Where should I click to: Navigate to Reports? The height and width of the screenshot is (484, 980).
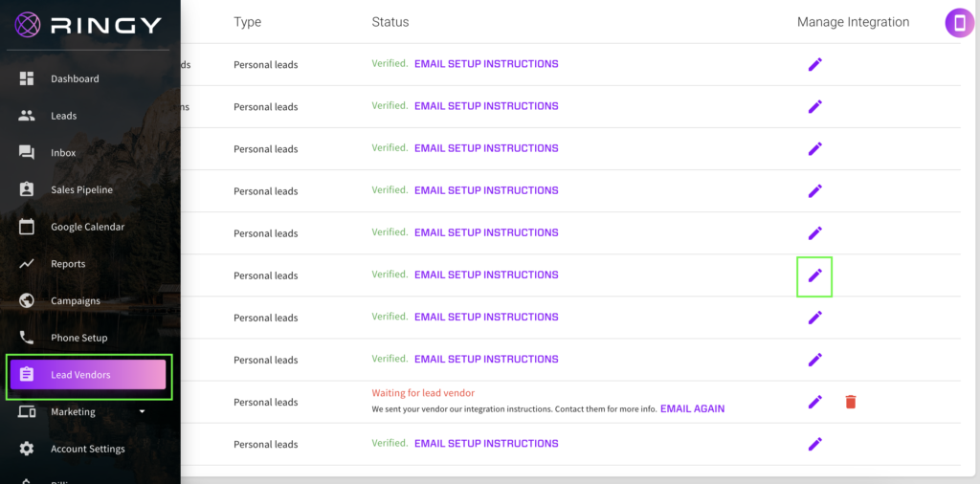(x=68, y=264)
